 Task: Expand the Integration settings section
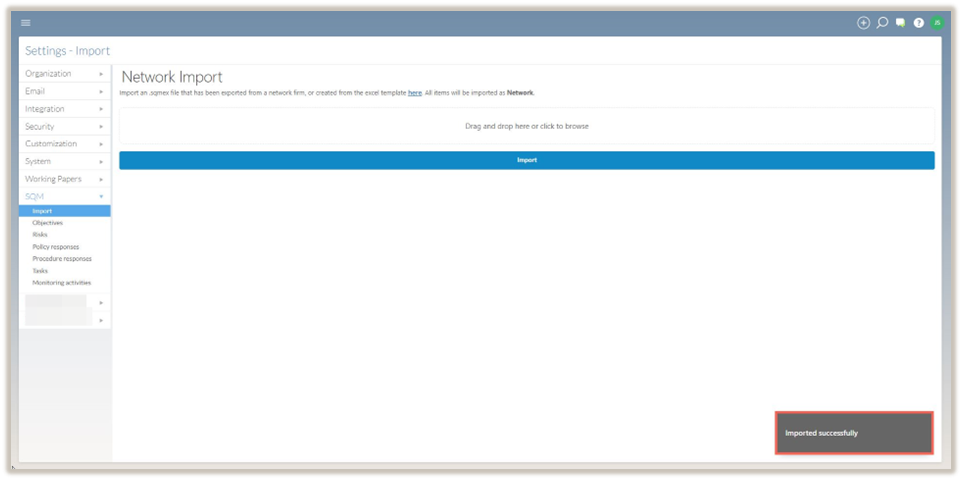pos(64,109)
